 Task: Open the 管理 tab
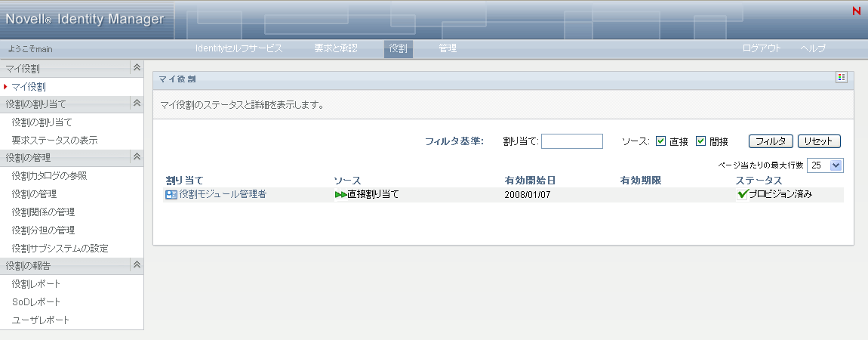tap(448, 48)
